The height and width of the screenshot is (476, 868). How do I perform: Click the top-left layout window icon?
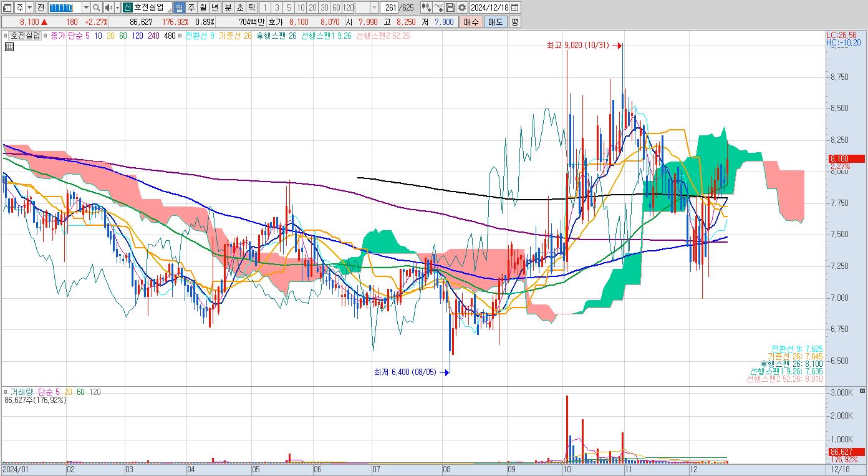(7, 7)
